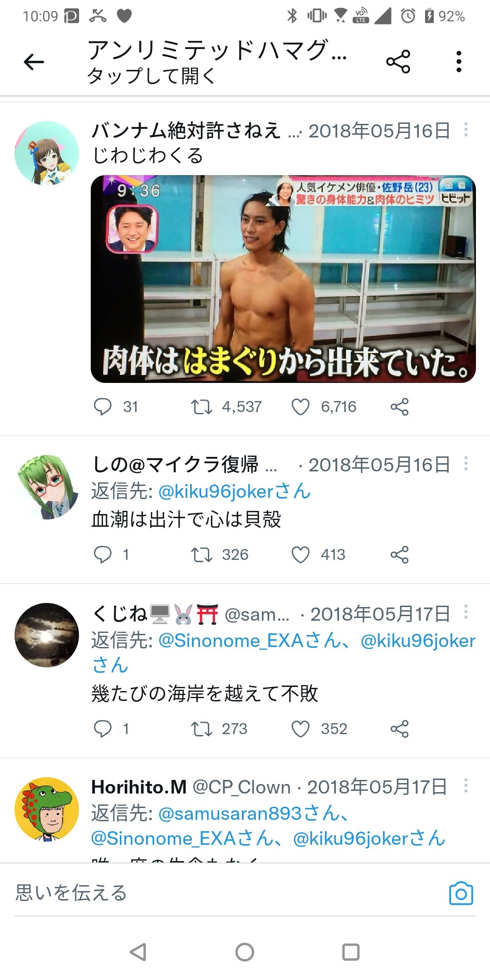Like the reply with 413 likes
This screenshot has width=490, height=980.
click(x=300, y=555)
